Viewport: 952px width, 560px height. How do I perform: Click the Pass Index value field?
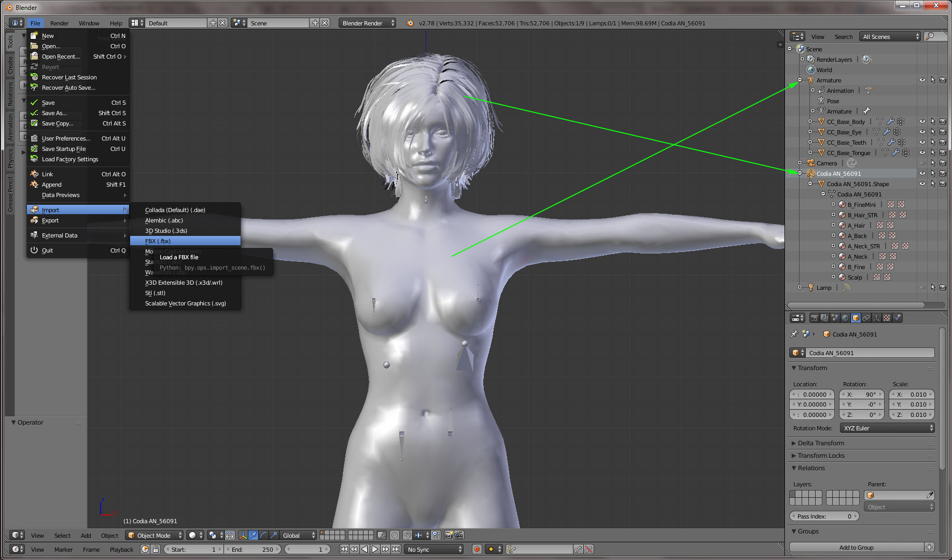click(824, 516)
